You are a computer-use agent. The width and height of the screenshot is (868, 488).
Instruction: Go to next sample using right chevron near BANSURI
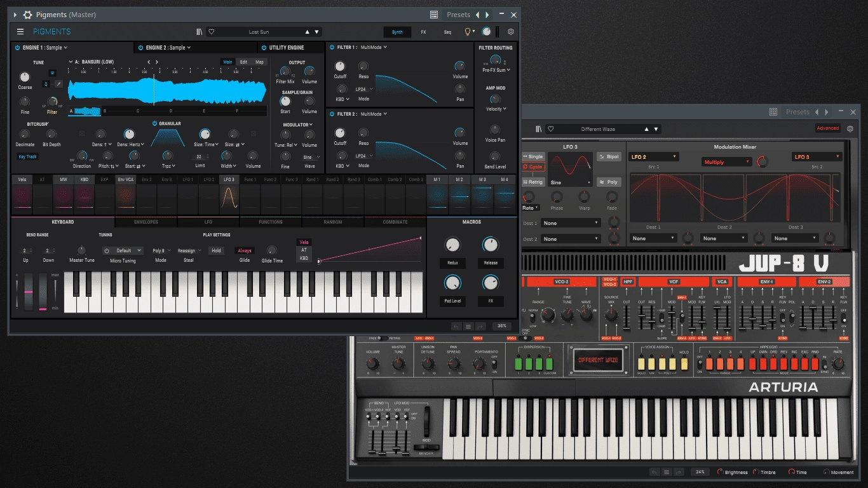(x=157, y=62)
